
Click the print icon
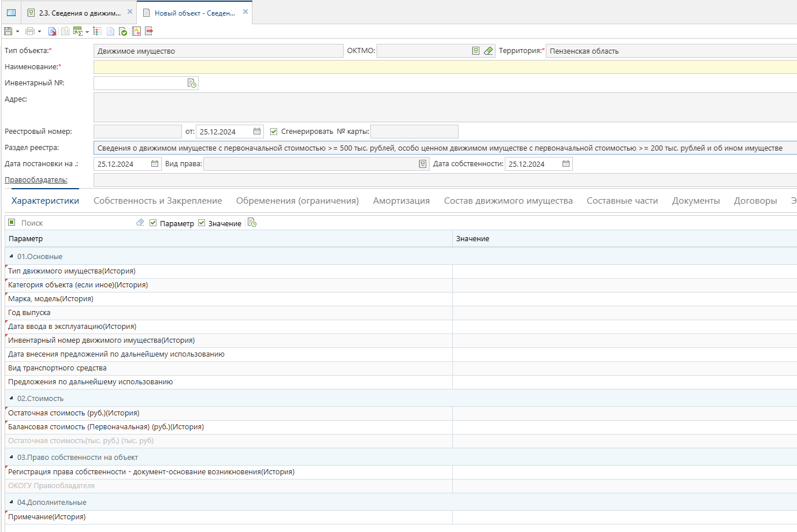coord(30,31)
